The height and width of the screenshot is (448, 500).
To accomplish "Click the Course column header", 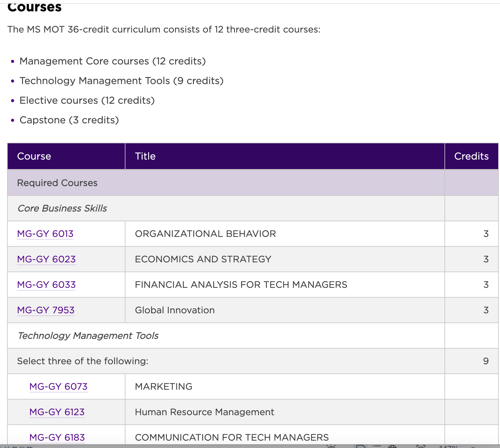I will (x=34, y=156).
